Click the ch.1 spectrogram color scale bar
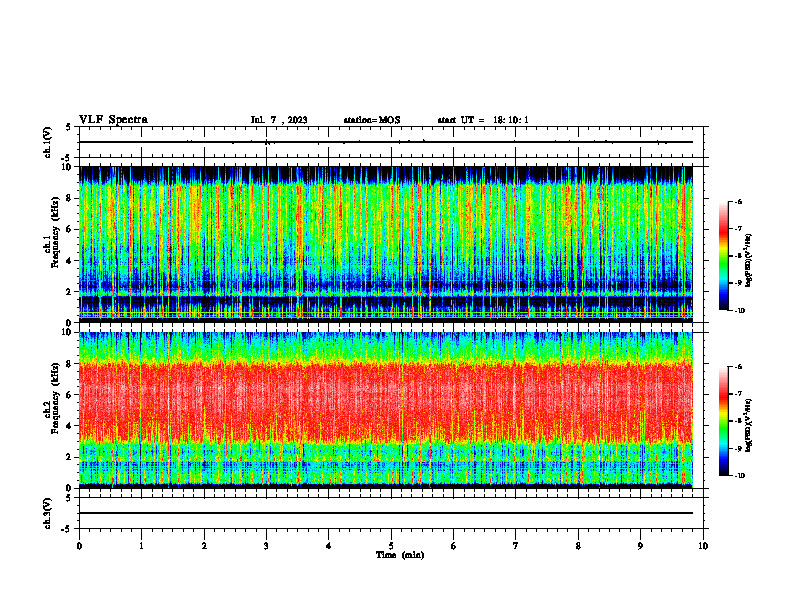792x612 pixels. pos(723,256)
